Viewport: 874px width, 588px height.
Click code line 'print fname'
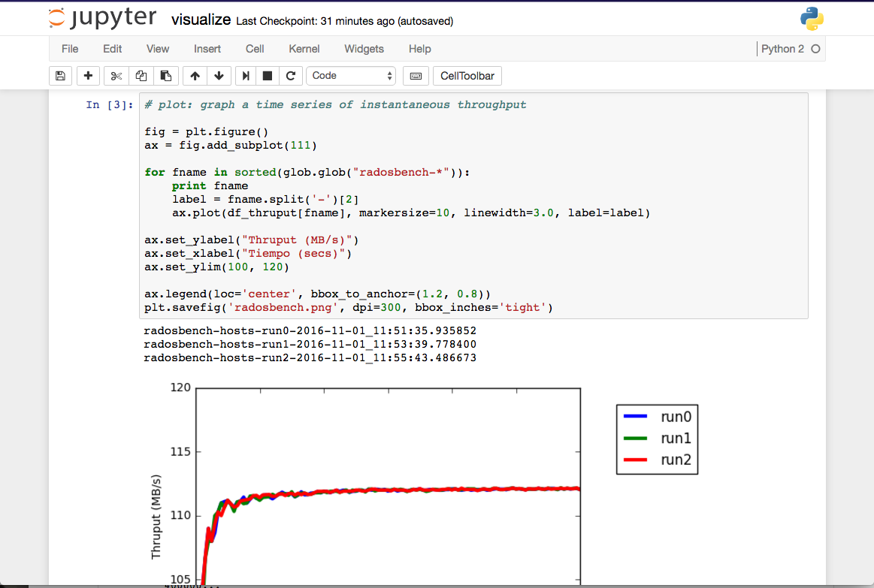[x=210, y=186]
